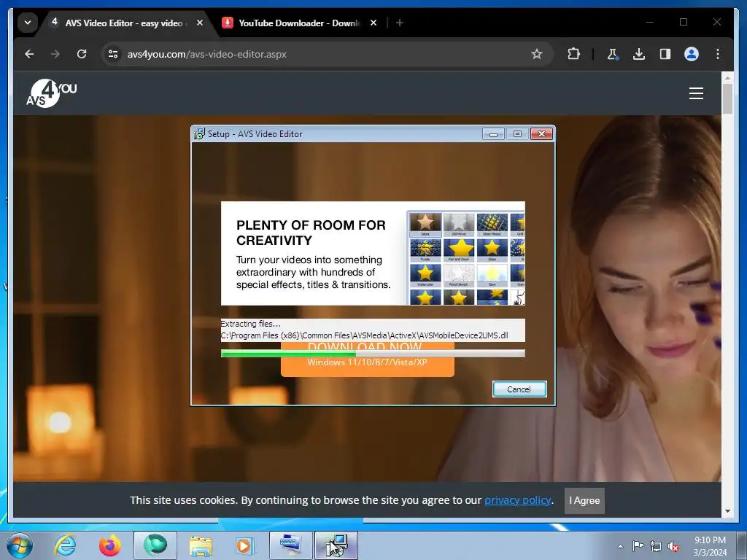Click the 'Extracting files...' status text
Viewport: 747px width, 560px height.
click(x=251, y=324)
